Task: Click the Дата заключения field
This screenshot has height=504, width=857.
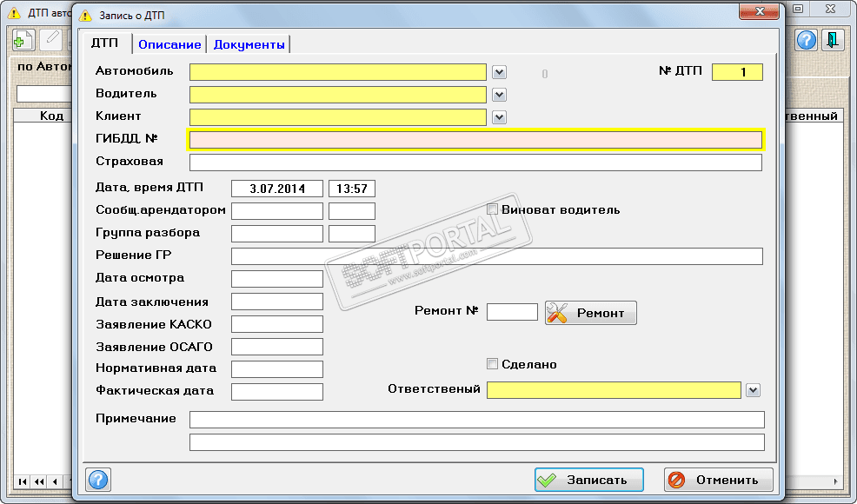Action: click(x=277, y=302)
